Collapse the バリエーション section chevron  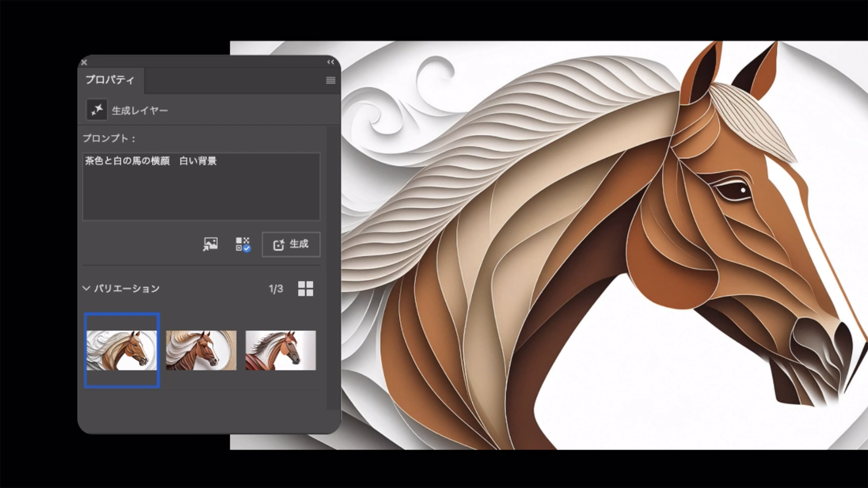[86, 288]
